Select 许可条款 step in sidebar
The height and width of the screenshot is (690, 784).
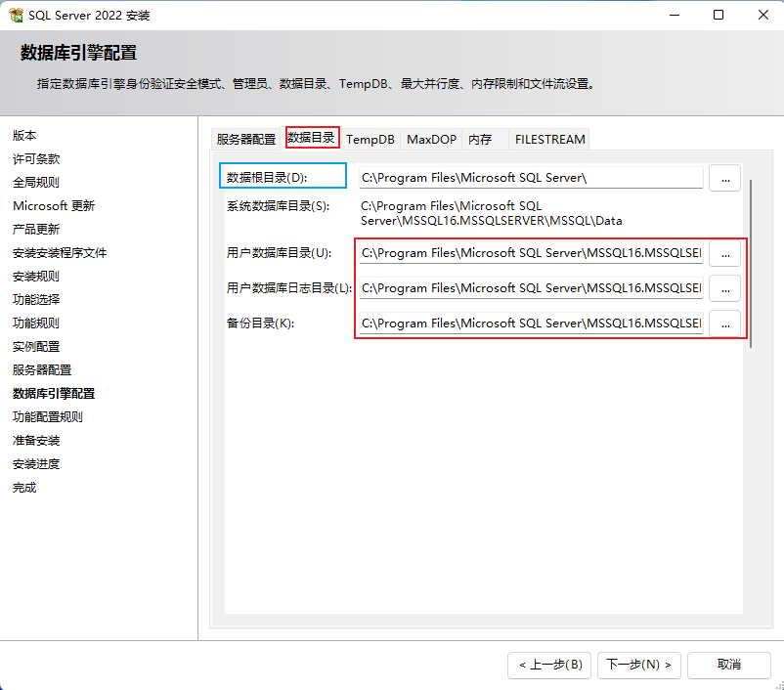click(x=36, y=159)
